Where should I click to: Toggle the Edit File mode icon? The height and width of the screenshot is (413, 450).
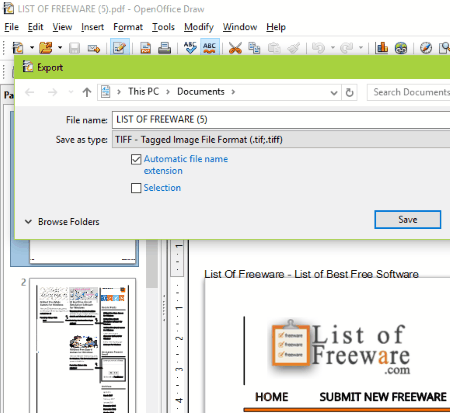click(120, 48)
